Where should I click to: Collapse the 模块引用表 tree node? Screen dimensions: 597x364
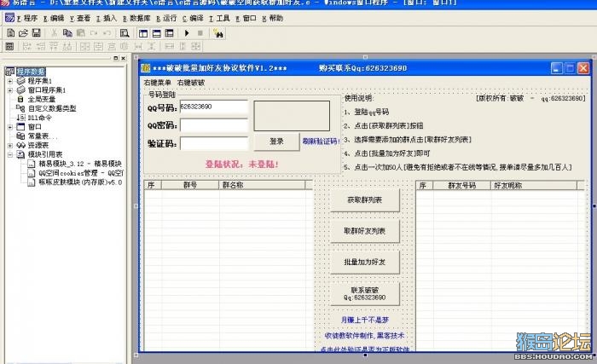pyautogui.click(x=10, y=154)
